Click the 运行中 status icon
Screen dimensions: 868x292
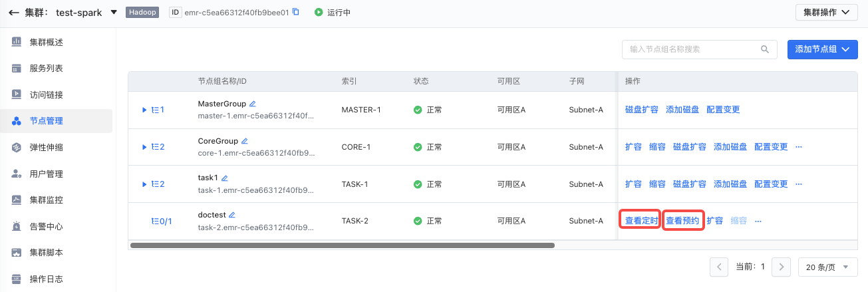[319, 12]
